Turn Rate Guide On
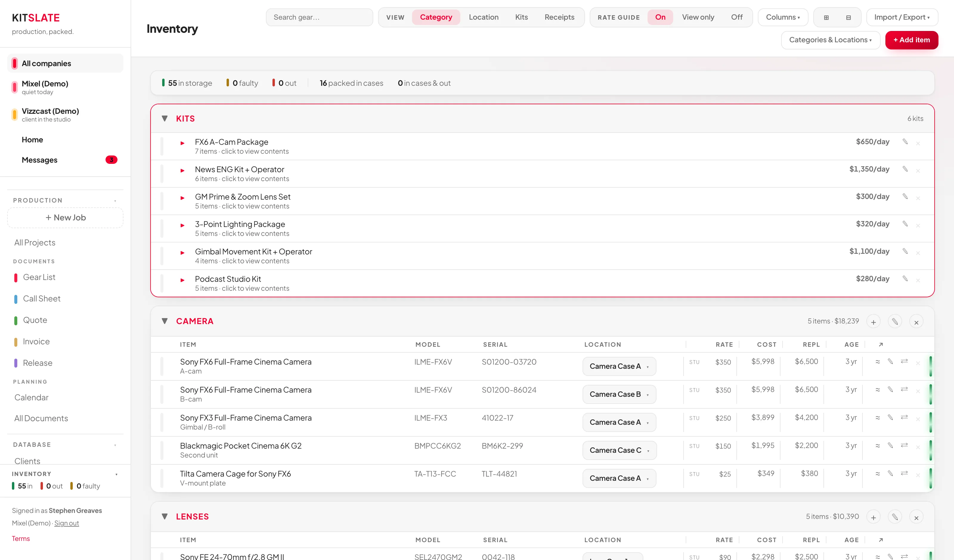 coord(660,17)
